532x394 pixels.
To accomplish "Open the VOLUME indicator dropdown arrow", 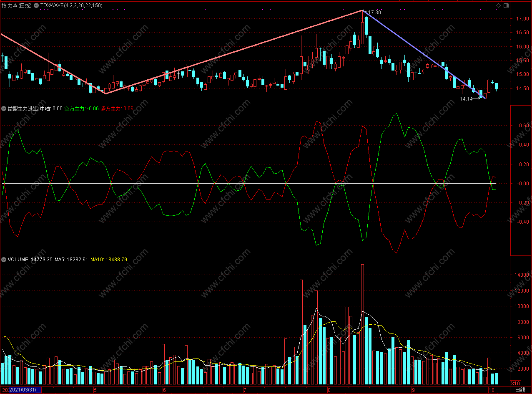I will click(4, 260).
